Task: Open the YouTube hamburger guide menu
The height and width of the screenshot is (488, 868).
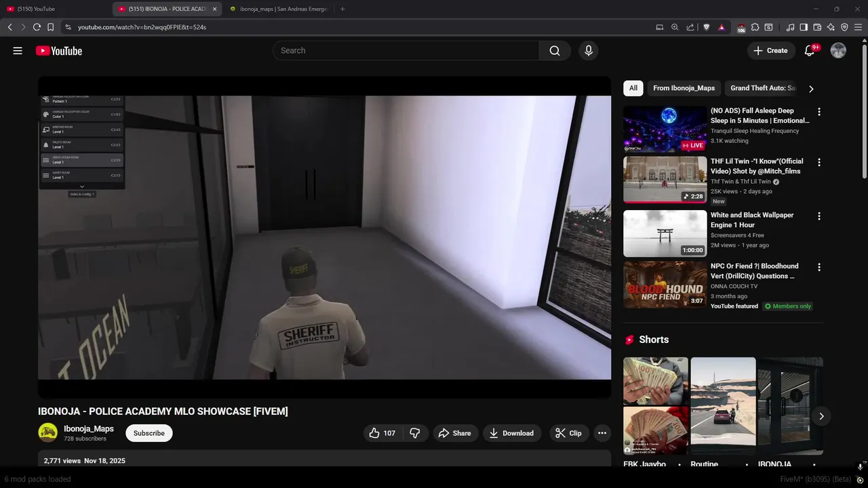Action: (x=18, y=51)
